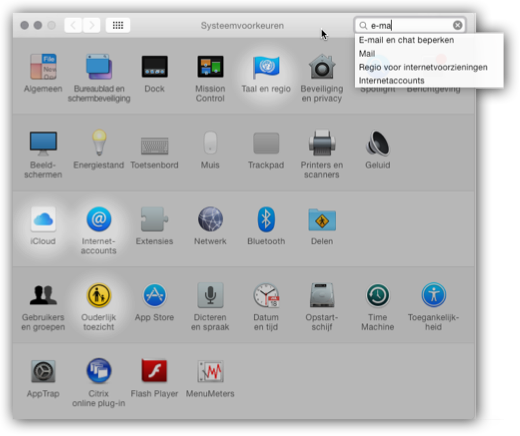Viewport: 520px width, 436px height.
Task: Open Toetsenbord preferences
Action: click(154, 146)
